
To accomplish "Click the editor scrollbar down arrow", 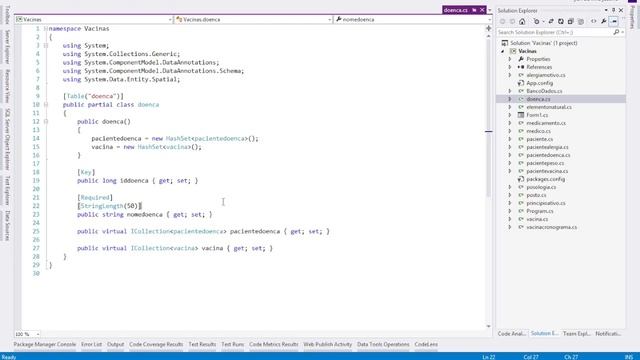I will (489, 326).
